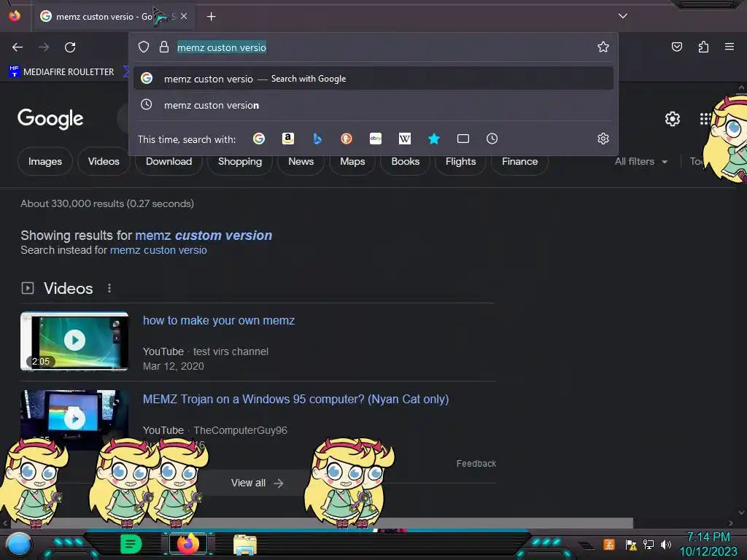This screenshot has height=560, width=747.
Task: Open MEDIAFIRE ROULETTER bookmark
Action: (62, 72)
